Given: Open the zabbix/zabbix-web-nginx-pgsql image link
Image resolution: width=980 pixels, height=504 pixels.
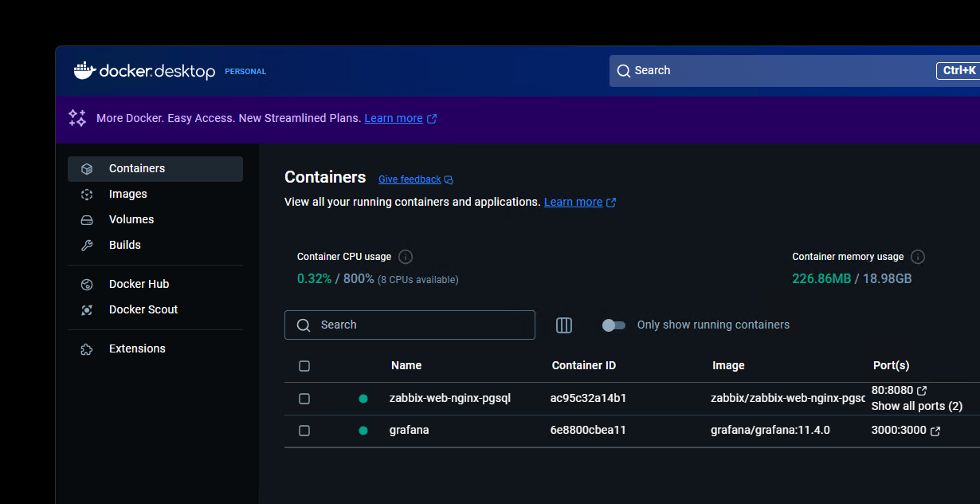Looking at the screenshot, I should click(788, 398).
